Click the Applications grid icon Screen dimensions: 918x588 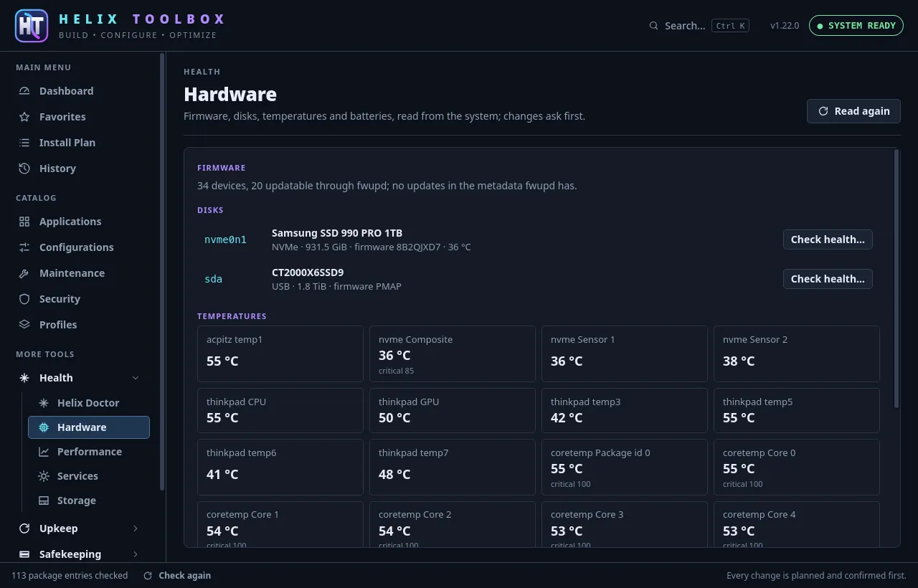coord(24,222)
